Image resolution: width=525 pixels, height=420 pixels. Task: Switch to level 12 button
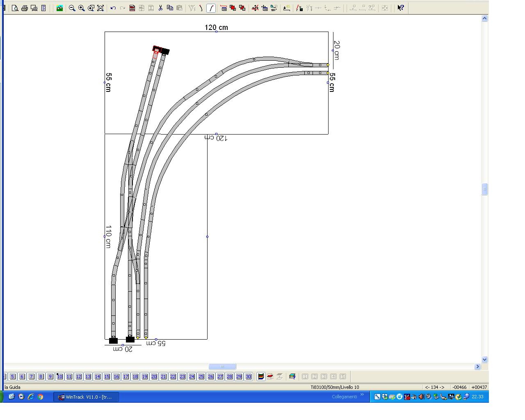pyautogui.click(x=79, y=377)
